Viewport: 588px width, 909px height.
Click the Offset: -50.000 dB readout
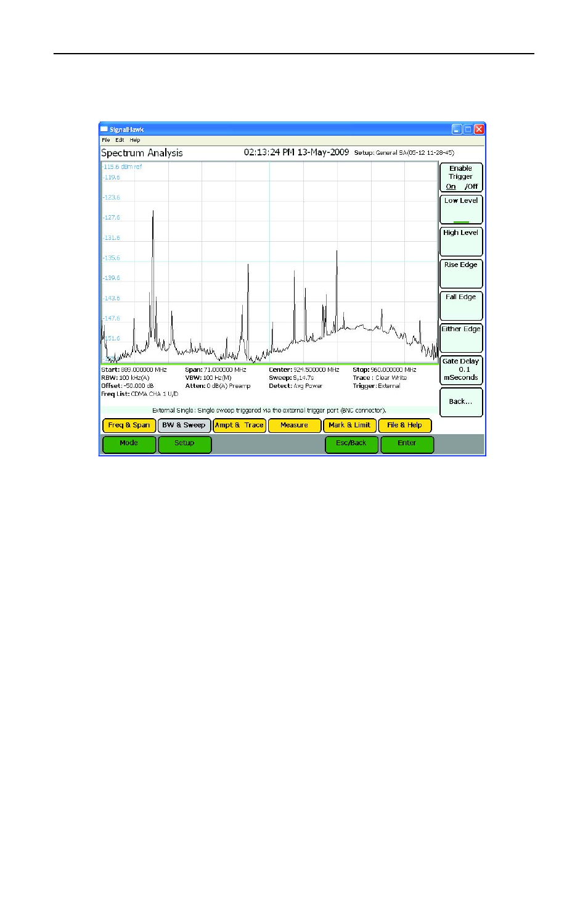tap(128, 386)
